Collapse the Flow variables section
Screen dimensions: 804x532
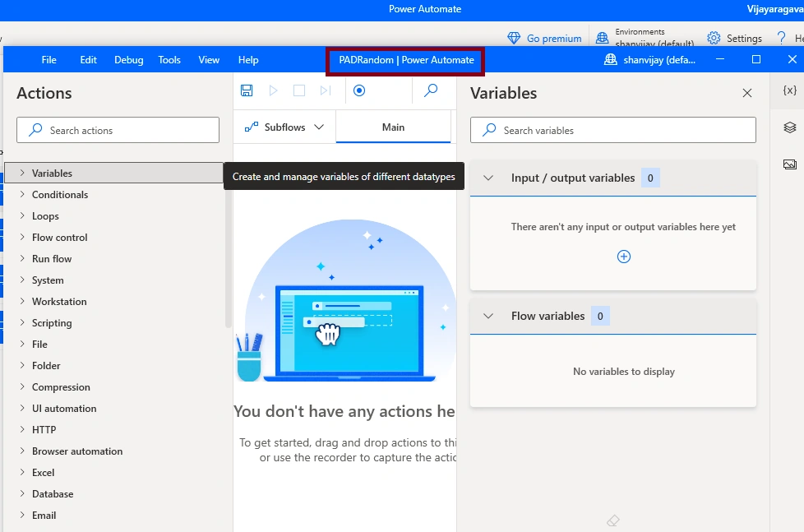tap(488, 316)
